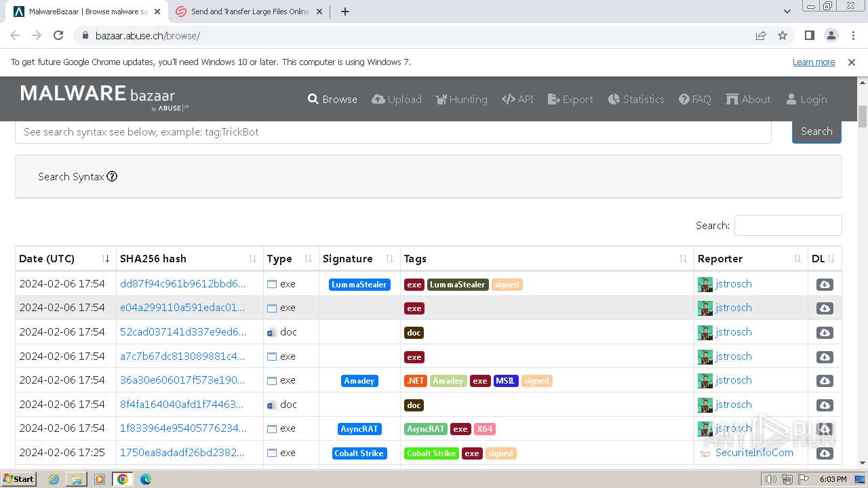Viewport: 868px width, 488px height.
Task: Click the blue Search button
Action: (816, 131)
